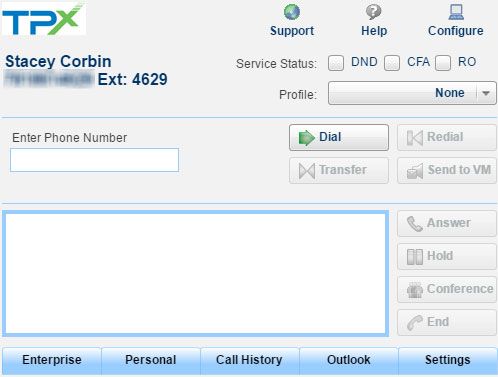Open the Personal tab
Viewport: 498px width, 377px height.
151,361
